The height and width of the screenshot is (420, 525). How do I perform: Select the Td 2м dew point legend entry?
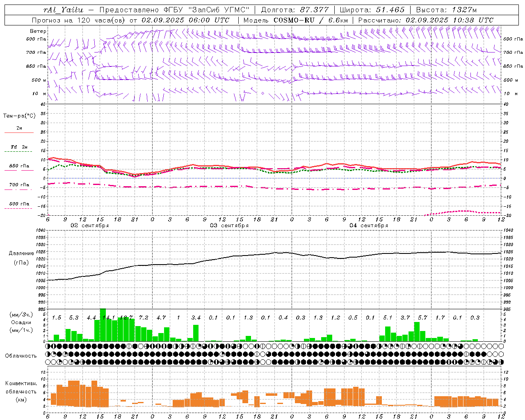[x=19, y=147]
